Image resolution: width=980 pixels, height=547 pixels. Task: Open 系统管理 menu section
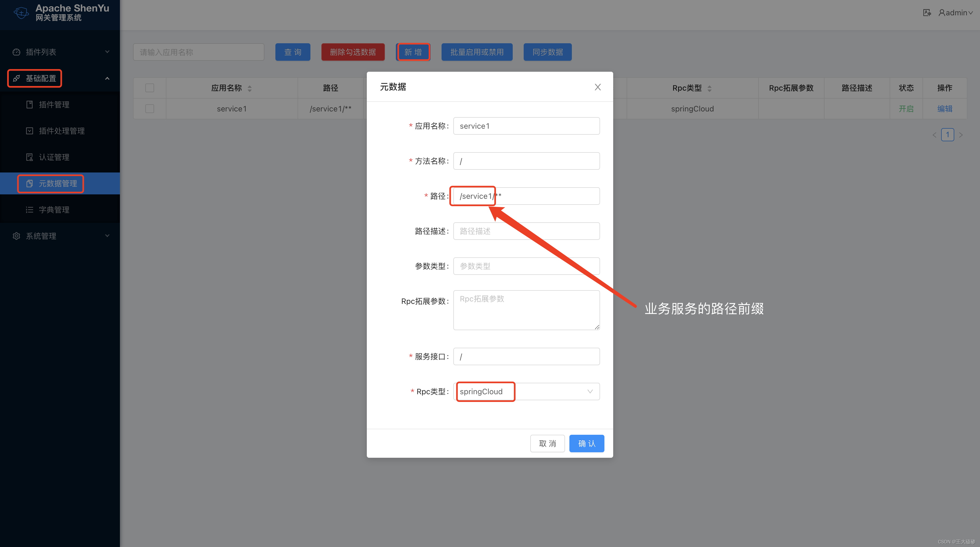tap(60, 236)
